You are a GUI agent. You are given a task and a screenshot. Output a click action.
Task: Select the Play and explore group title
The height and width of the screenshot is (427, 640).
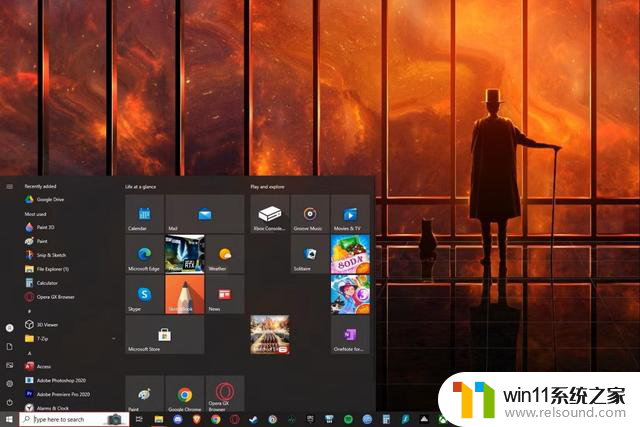[267, 187]
